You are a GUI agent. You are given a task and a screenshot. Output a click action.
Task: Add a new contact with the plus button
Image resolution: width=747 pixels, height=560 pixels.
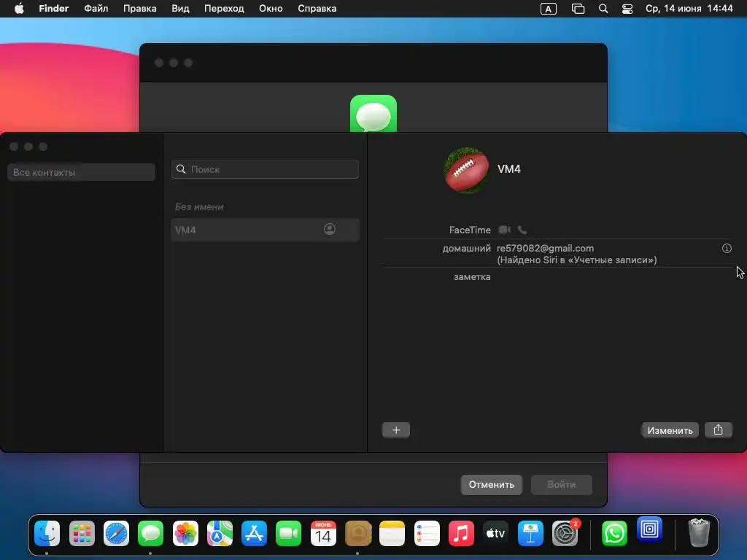(x=396, y=430)
